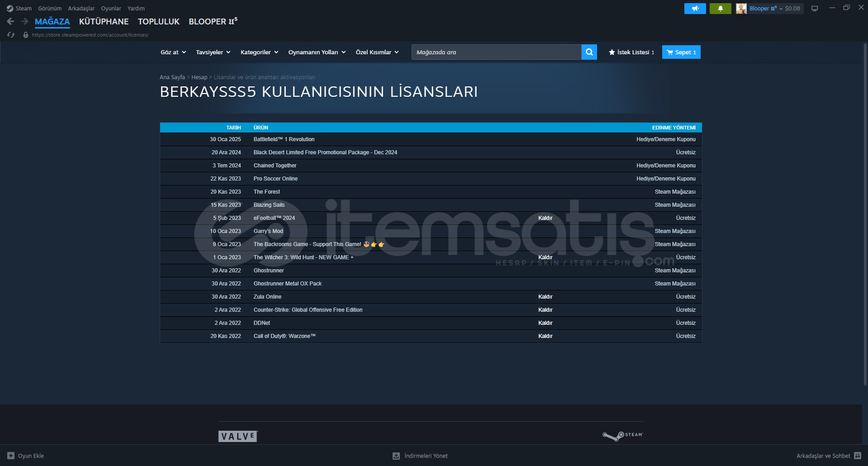Open the Yardım menu
Image resolution: width=868 pixels, height=466 pixels.
click(x=136, y=9)
